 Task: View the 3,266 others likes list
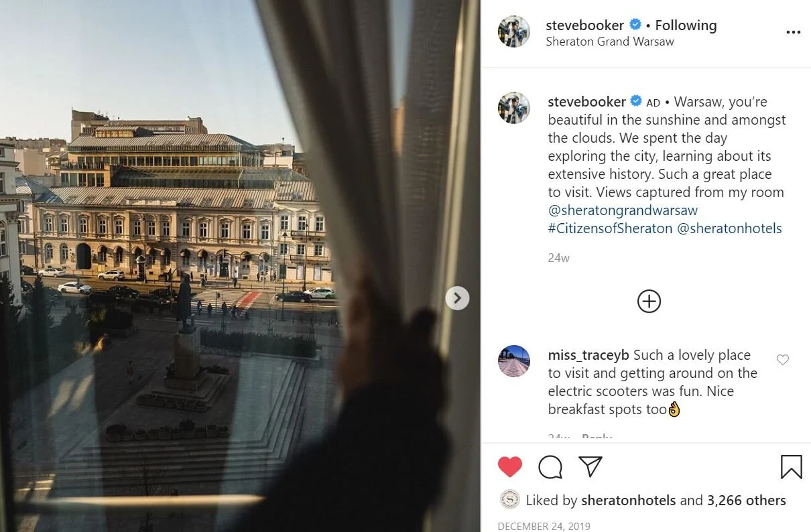tap(746, 501)
